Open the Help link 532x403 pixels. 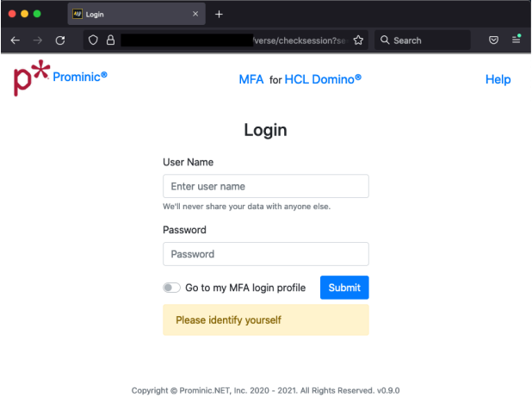click(x=498, y=79)
